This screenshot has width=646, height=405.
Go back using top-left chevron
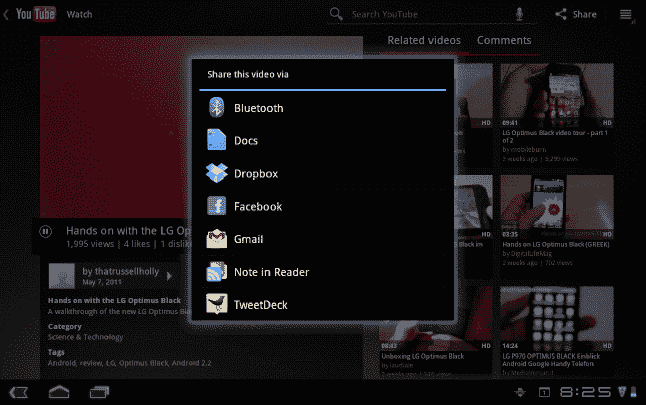(6, 15)
